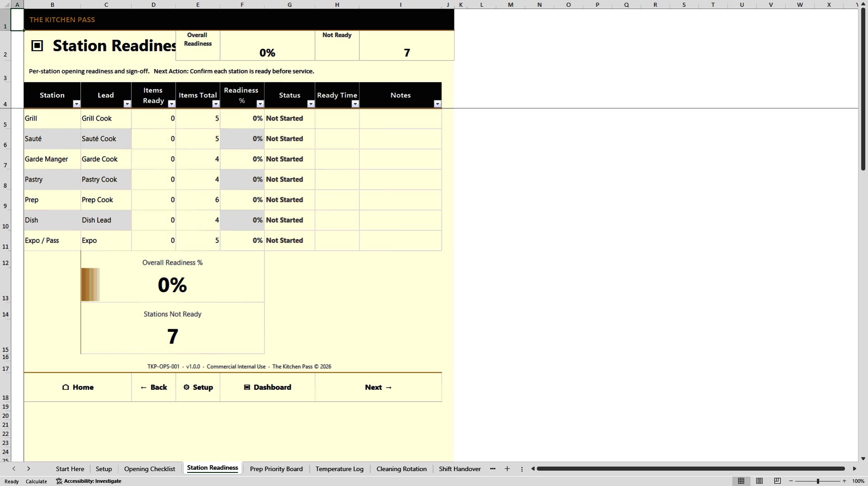Open the Station column filter dropdown
This screenshot has width=868, height=486.
(x=76, y=104)
